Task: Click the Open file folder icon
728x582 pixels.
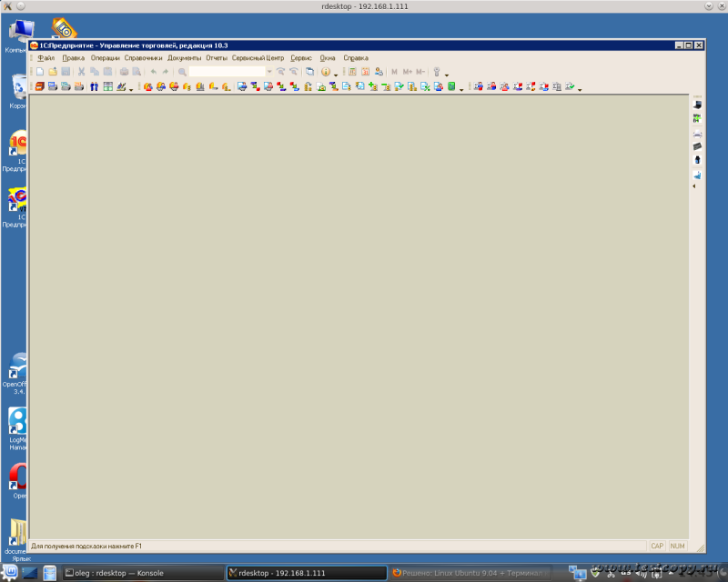Action: click(53, 71)
